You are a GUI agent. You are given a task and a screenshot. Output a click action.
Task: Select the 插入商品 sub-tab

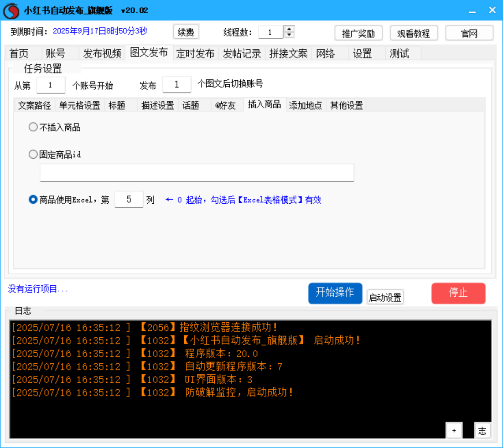tap(264, 104)
